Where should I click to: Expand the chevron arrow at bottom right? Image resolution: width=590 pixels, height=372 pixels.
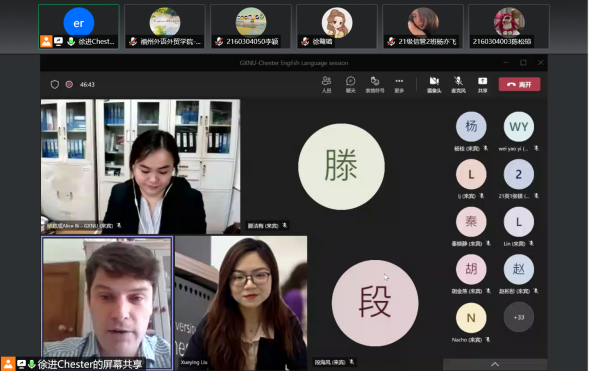495,364
